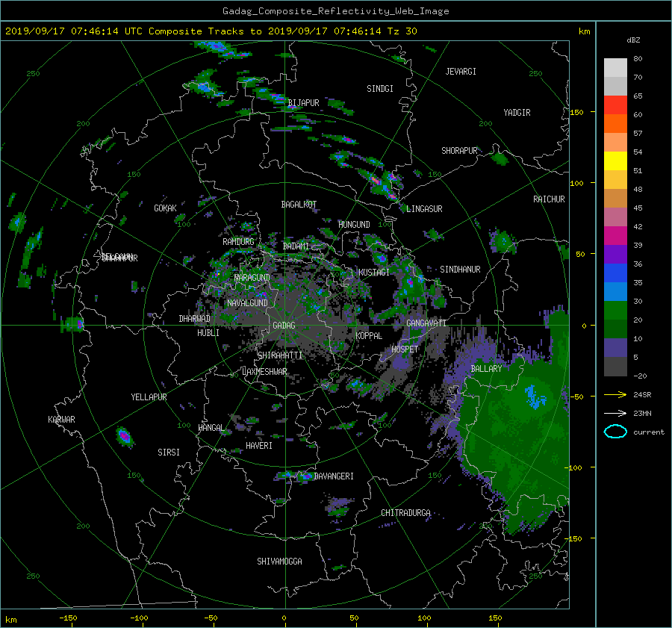Click the cyan 'current' ellipse legend icon

coord(615,432)
